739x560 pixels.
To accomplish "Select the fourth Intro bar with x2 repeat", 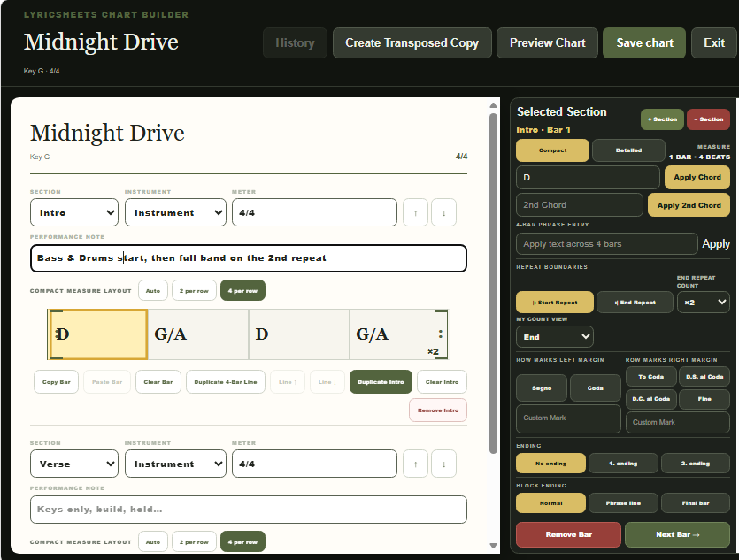I will coord(400,334).
